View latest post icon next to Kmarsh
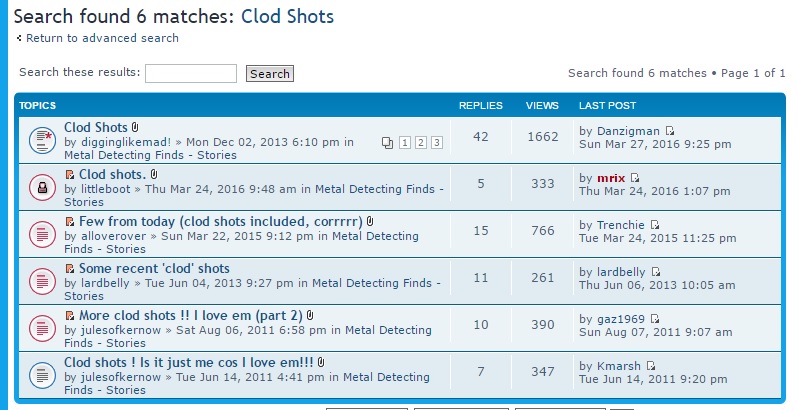 [x=651, y=366]
